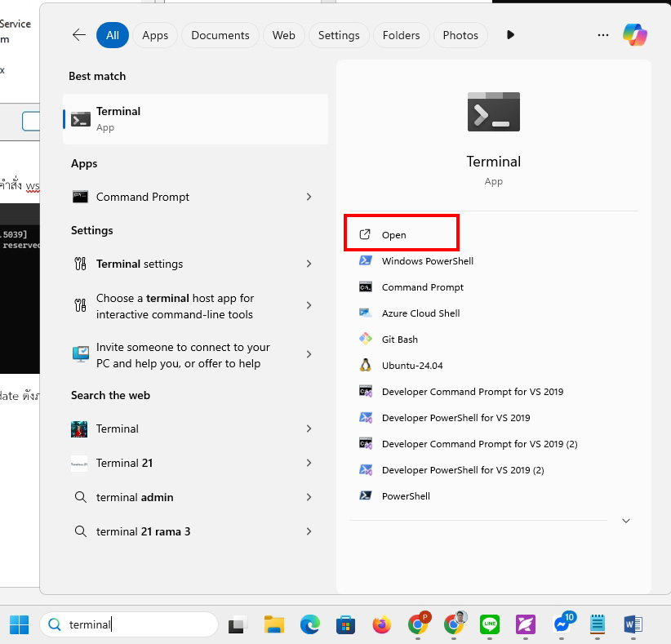Open Task View from the taskbar
Viewport: 671px width, 644px height.
[x=238, y=624]
